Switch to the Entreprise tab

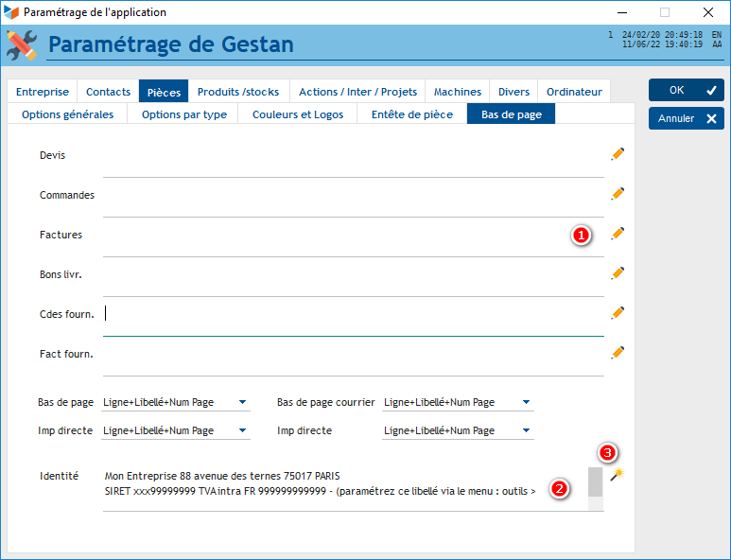coord(42,92)
